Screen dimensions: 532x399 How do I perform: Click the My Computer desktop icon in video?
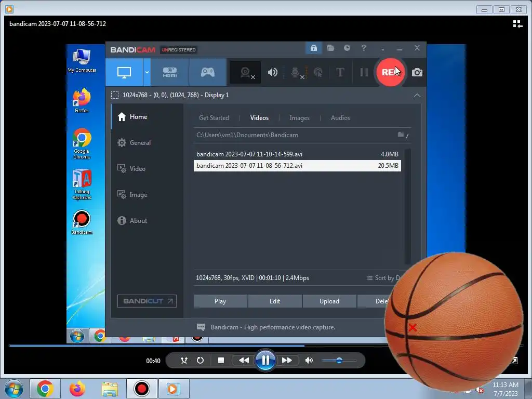point(82,60)
